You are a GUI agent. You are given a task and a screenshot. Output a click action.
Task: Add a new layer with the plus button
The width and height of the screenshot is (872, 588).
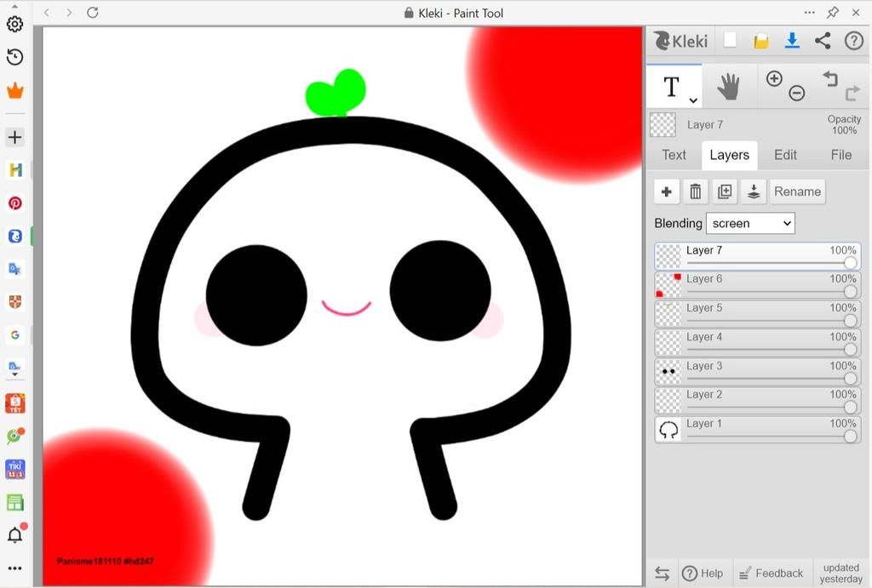pos(666,191)
